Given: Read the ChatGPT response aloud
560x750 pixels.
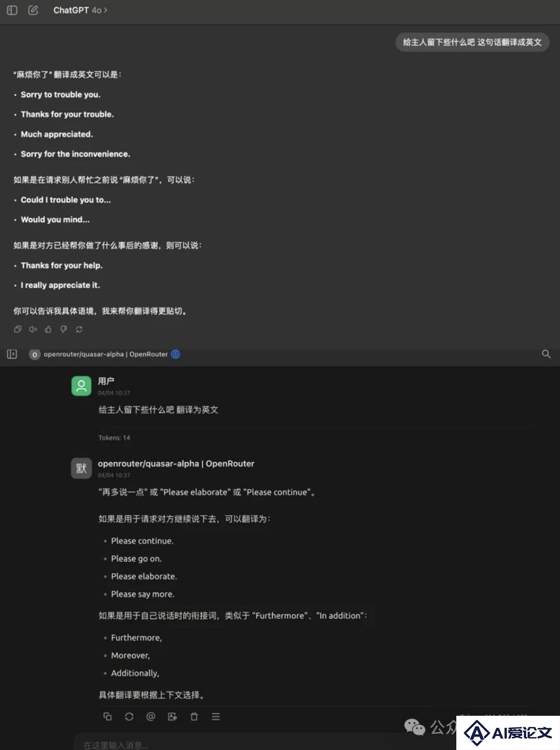Looking at the screenshot, I should [x=33, y=329].
